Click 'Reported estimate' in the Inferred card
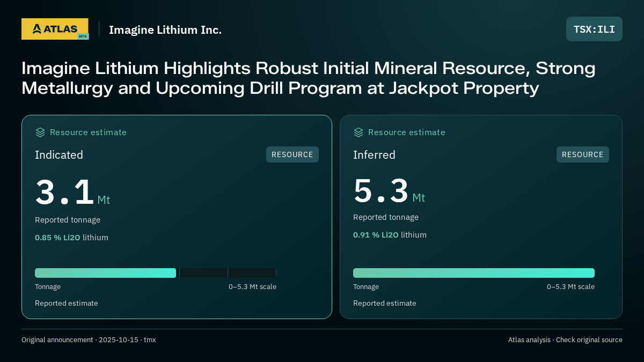Viewport: 644px width, 362px height. tap(385, 304)
